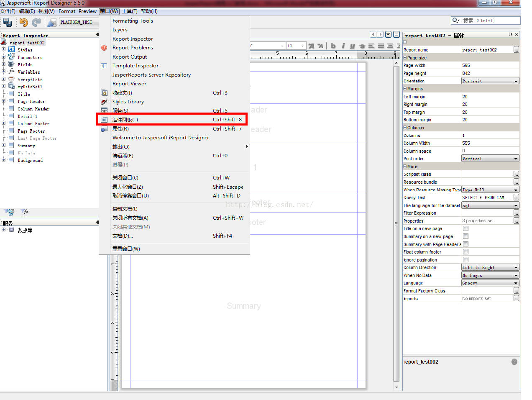Toggle Ignore pagination checkbox
Viewport: 532px width, 400px height.
pos(465,260)
